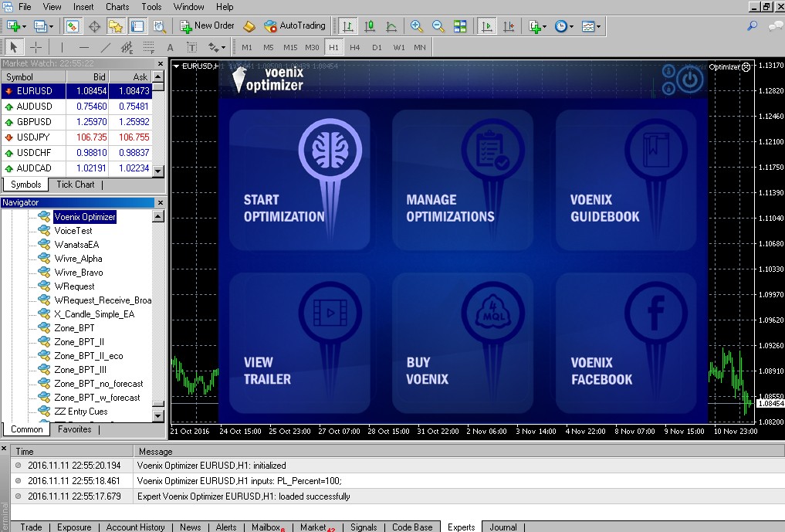Viewport: 785px width, 532px height.
Task: Toggle the Market Watch window button
Action: [72, 26]
